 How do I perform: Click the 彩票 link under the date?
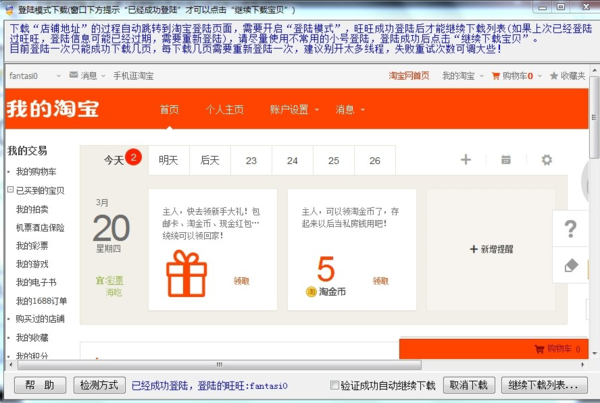click(x=114, y=281)
